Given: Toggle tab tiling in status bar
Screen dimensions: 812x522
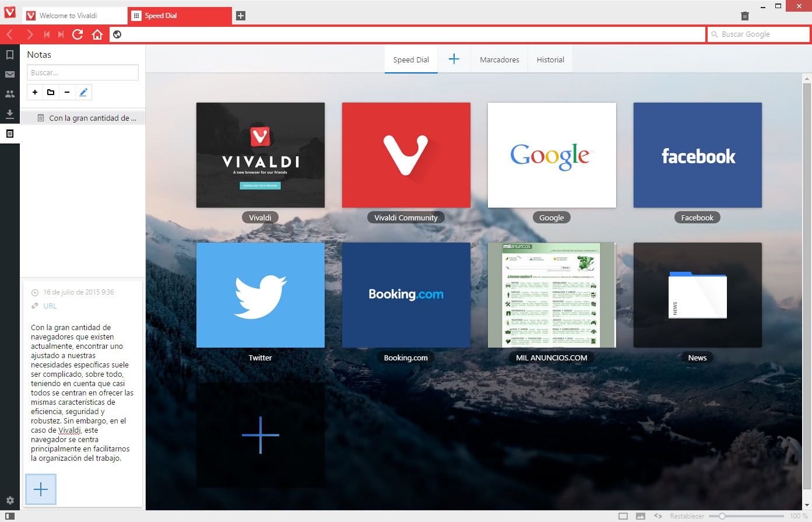Looking at the screenshot, I should [623, 516].
